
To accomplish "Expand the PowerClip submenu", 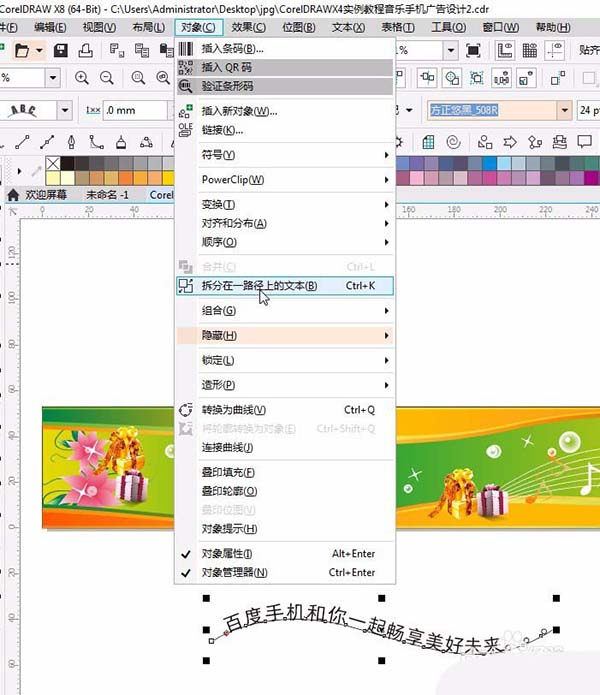I will pyautogui.click(x=284, y=180).
